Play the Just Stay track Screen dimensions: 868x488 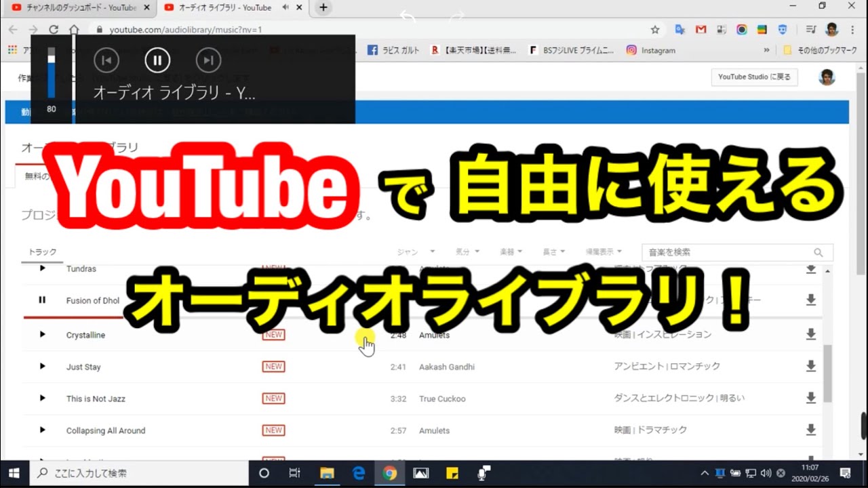tap(42, 366)
